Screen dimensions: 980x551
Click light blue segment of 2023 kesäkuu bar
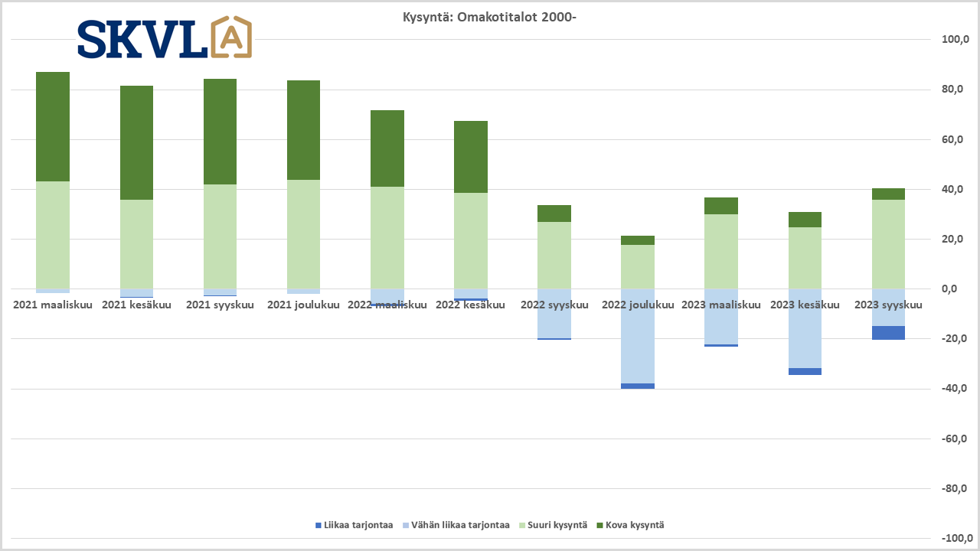(805, 329)
